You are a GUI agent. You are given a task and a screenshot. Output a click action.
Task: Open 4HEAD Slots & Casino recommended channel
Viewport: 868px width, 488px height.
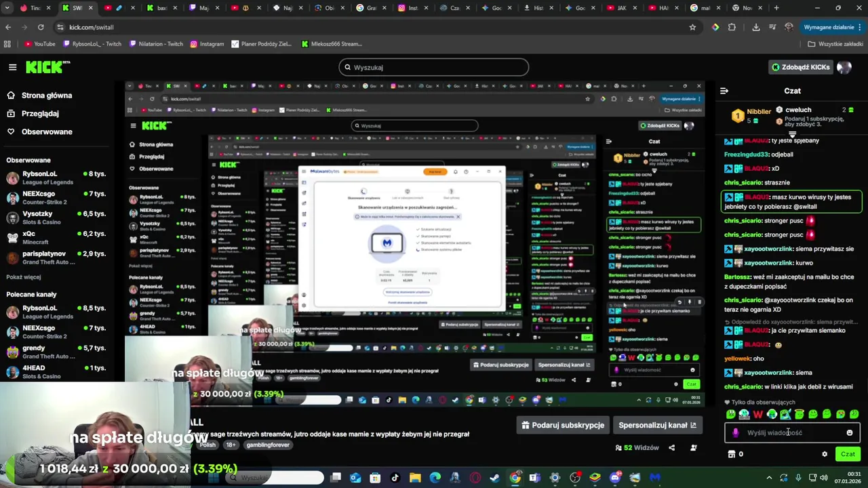(x=56, y=371)
